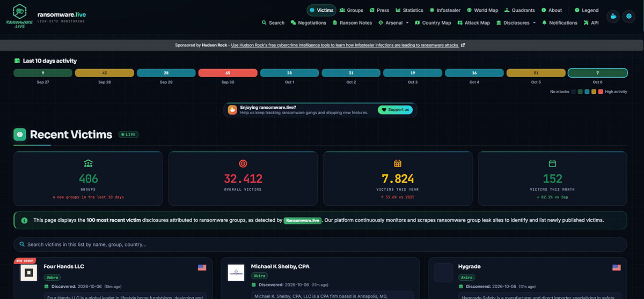The width and height of the screenshot is (644, 299).
Task: Open the Michael K Shelby, CPA entry
Action: [280, 266]
